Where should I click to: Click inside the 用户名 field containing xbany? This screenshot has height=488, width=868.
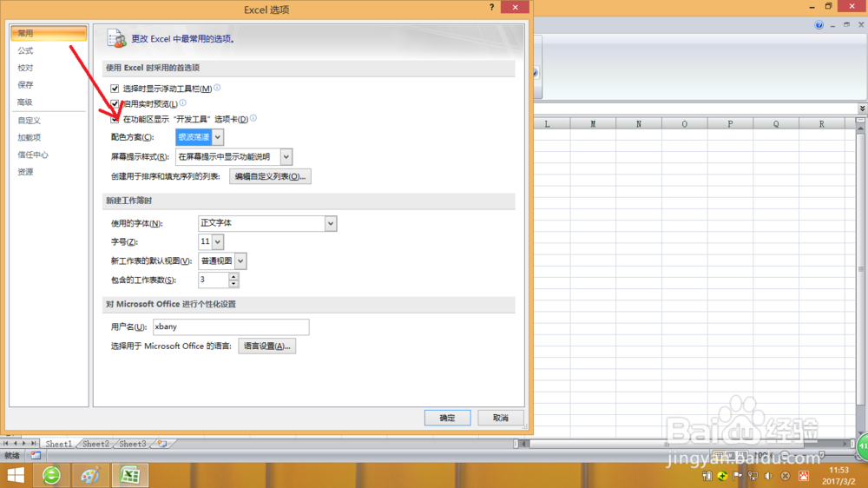point(231,326)
